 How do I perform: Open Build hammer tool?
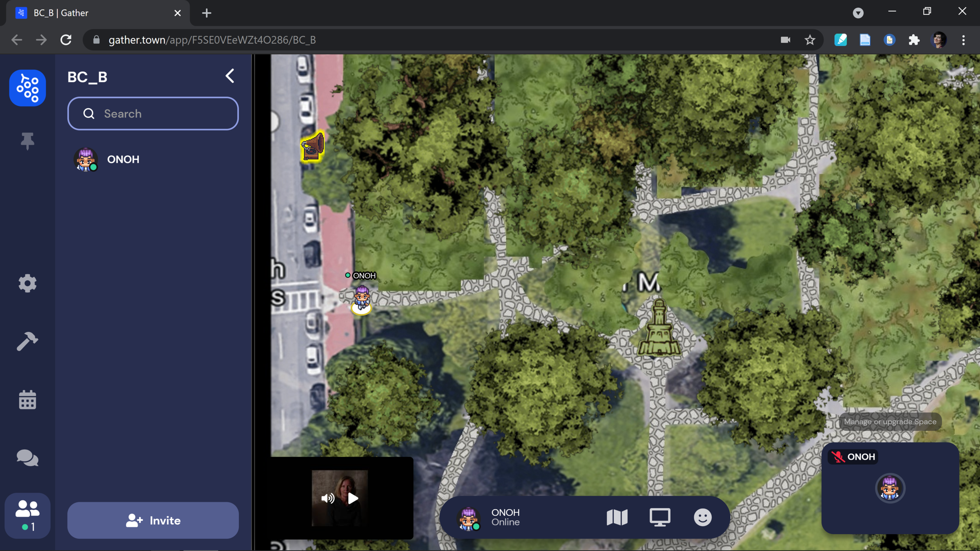[x=27, y=341]
